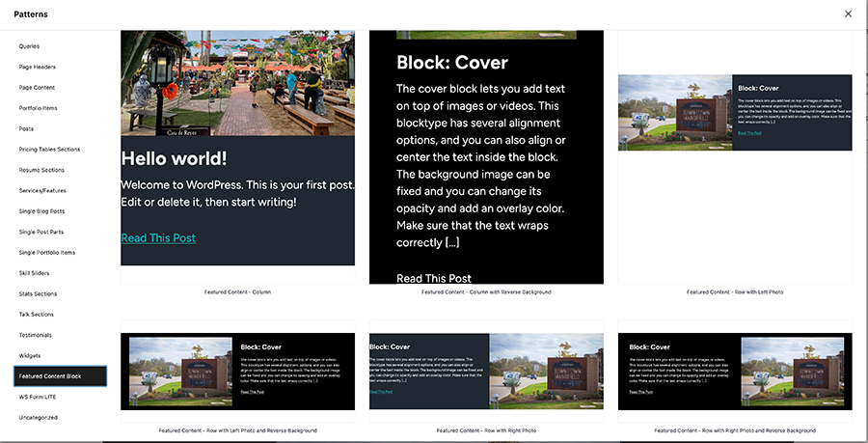Insert Row with Right Photo and Reverse Background preview
This screenshot has width=868, height=443.
click(x=735, y=372)
